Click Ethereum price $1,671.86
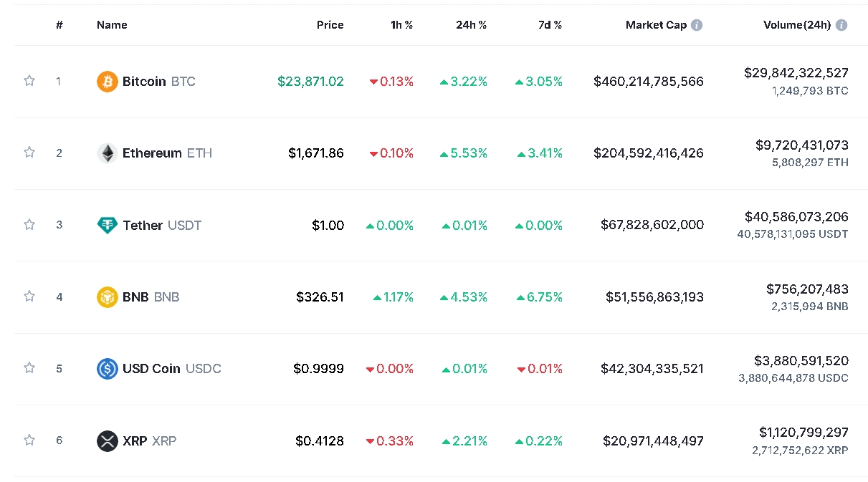The image size is (868, 482). [x=316, y=153]
